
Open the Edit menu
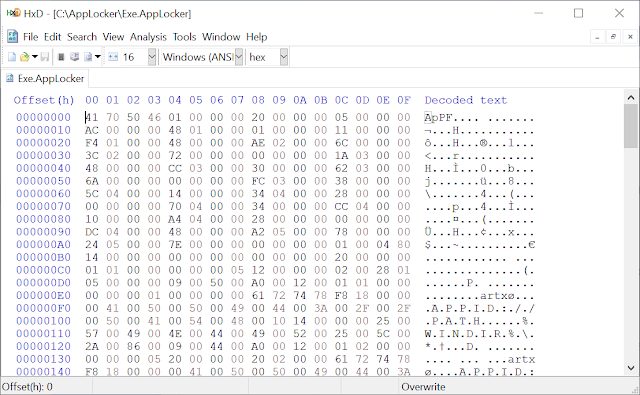(52, 37)
